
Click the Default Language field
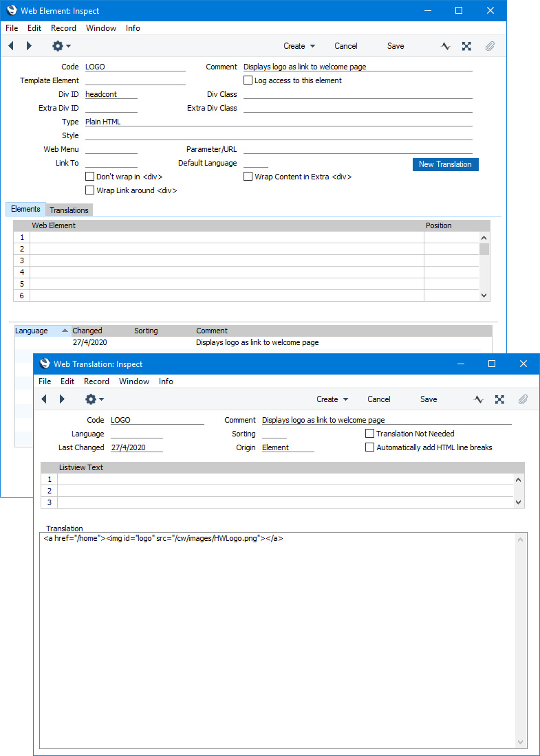256,163
